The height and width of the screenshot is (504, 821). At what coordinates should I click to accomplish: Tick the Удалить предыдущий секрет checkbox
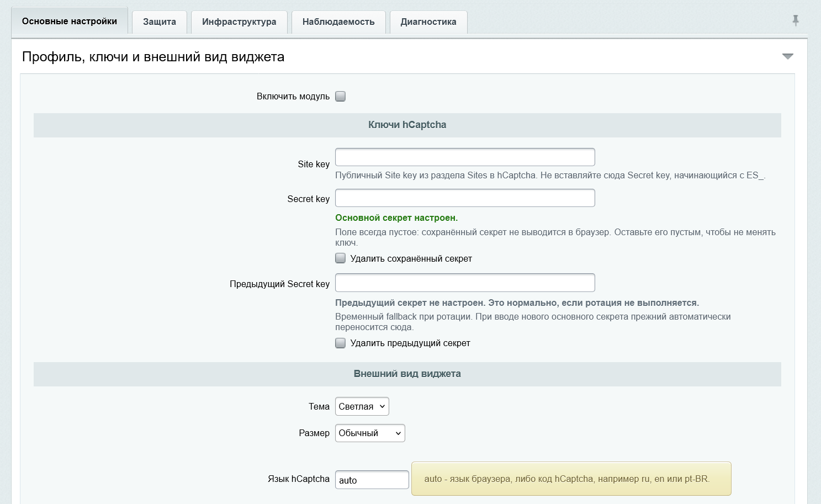tap(341, 343)
